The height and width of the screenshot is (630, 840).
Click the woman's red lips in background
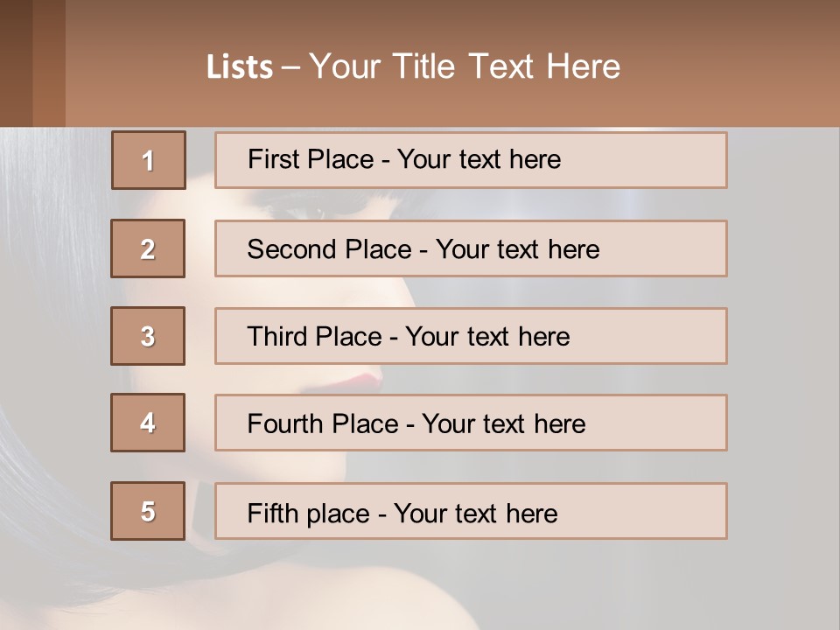pos(361,380)
